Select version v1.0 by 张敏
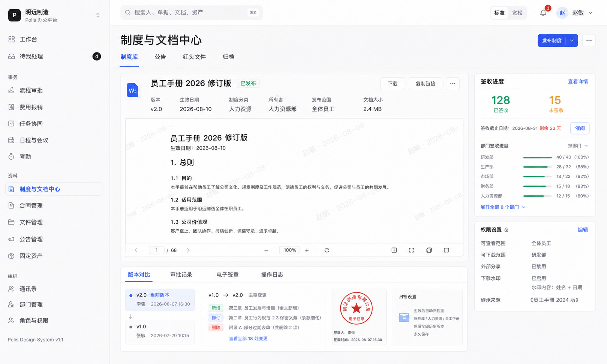 (160, 331)
